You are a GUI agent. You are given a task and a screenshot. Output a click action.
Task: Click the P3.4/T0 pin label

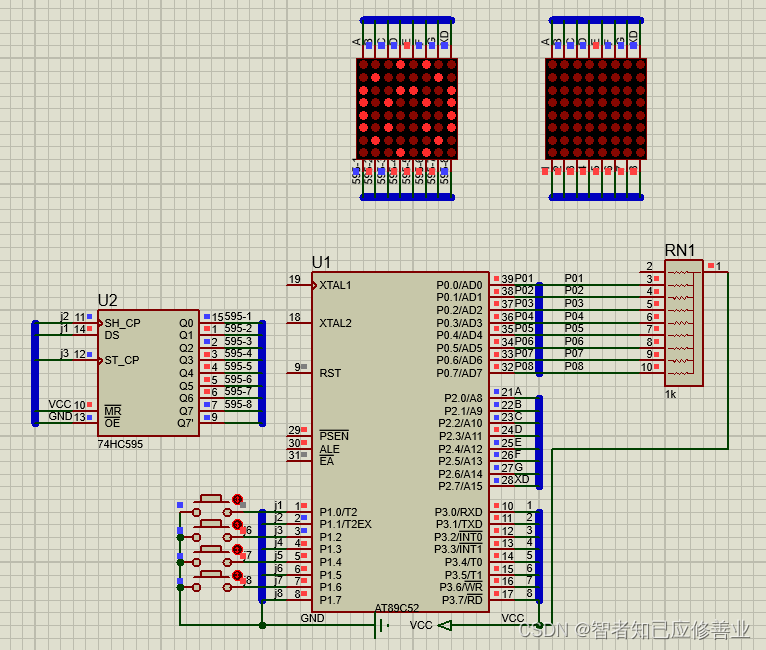(463, 563)
